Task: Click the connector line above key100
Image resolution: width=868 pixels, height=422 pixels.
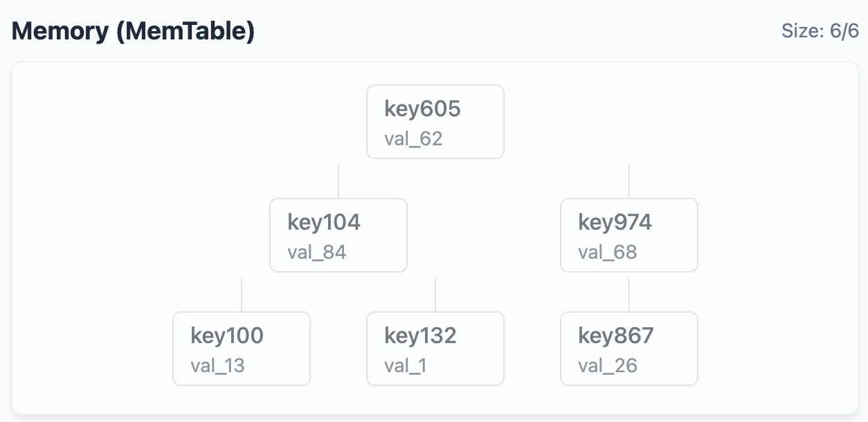Action: [242, 295]
